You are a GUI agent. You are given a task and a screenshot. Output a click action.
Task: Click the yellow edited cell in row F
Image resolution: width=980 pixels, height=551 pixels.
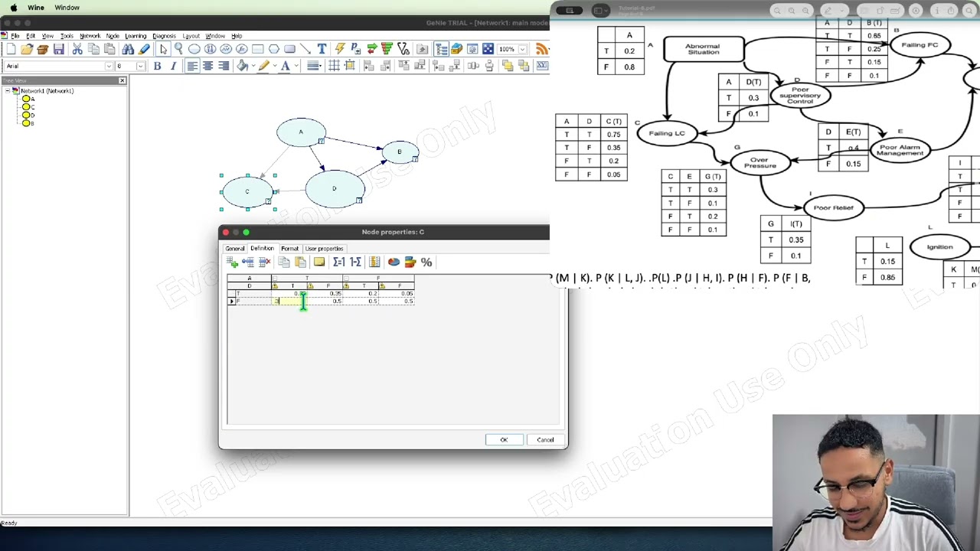[290, 302]
